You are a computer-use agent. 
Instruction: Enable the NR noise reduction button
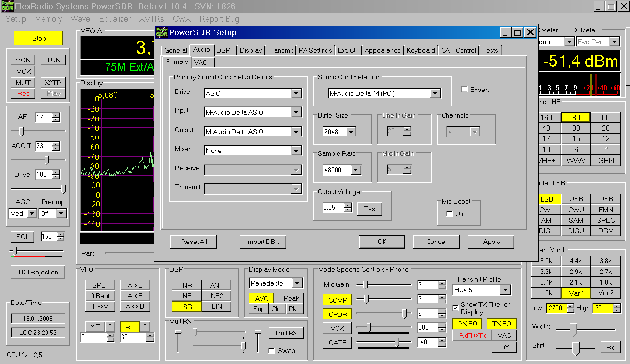coord(187,285)
